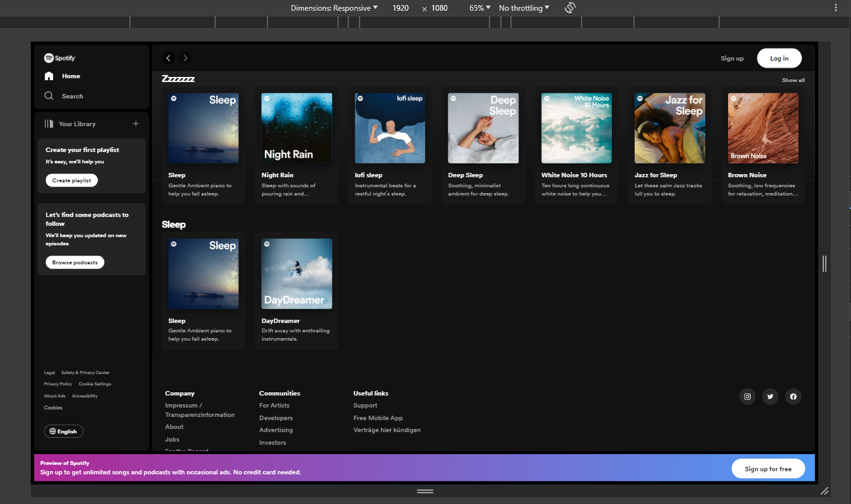Click the rotate device icon

coord(570,8)
